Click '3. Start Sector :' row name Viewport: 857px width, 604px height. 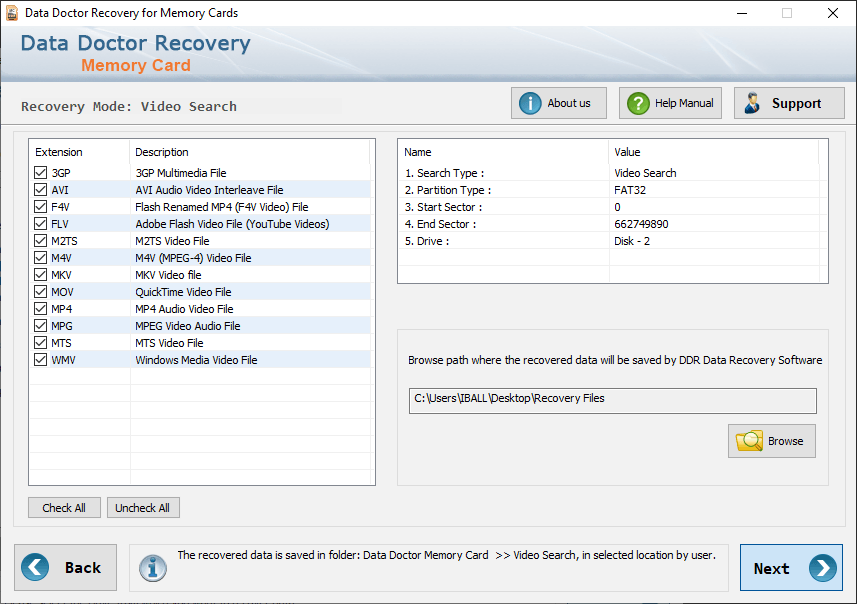443,207
